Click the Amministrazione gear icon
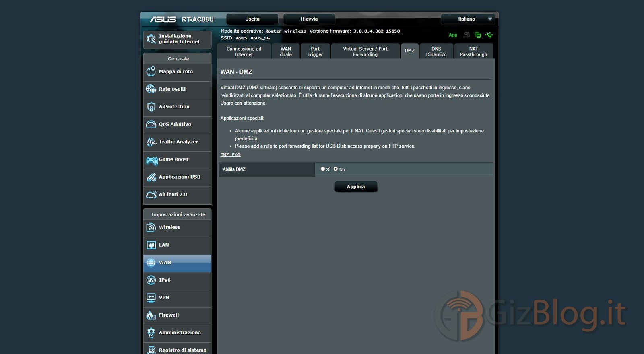 pos(151,333)
